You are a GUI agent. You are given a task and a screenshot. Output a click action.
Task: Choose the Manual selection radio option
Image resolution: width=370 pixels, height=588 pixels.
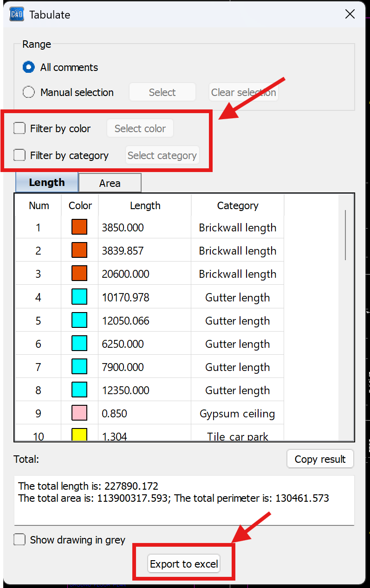point(29,92)
